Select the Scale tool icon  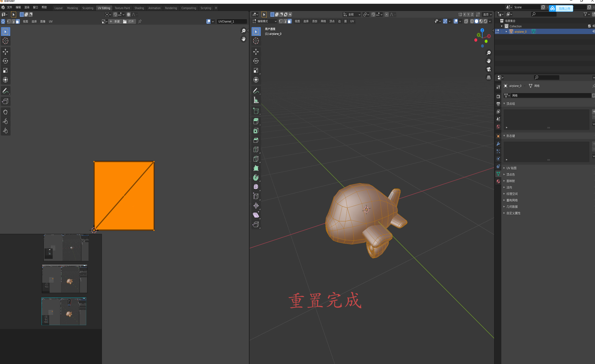[6, 70]
